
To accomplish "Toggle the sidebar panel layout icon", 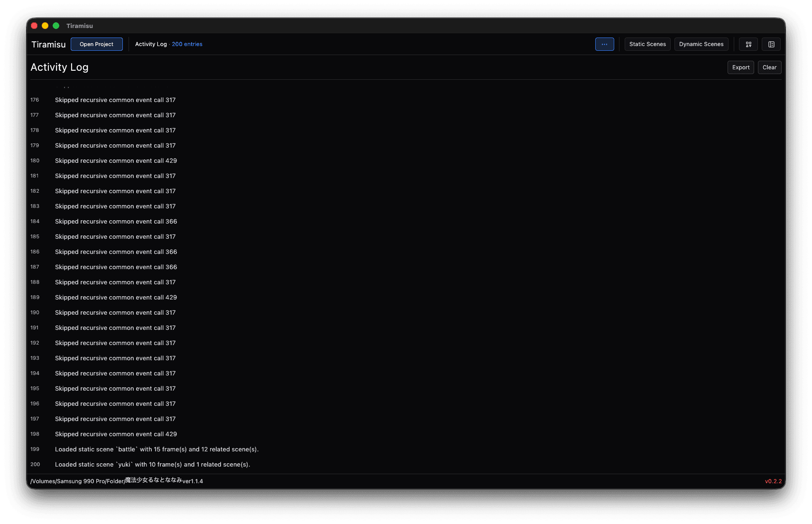I will pyautogui.click(x=771, y=44).
